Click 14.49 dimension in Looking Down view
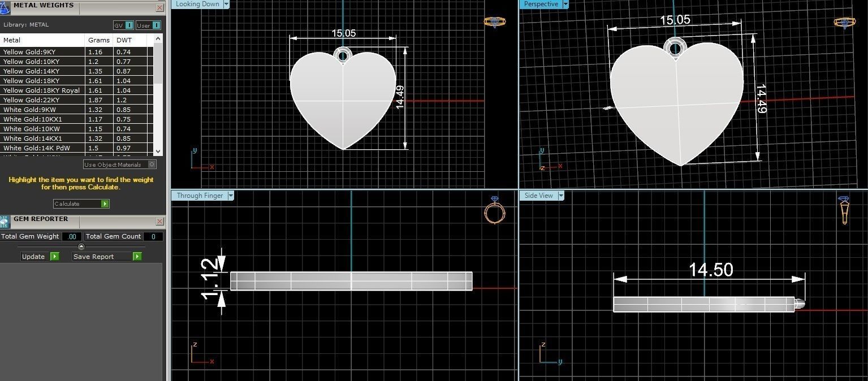868x381 pixels. [400, 97]
